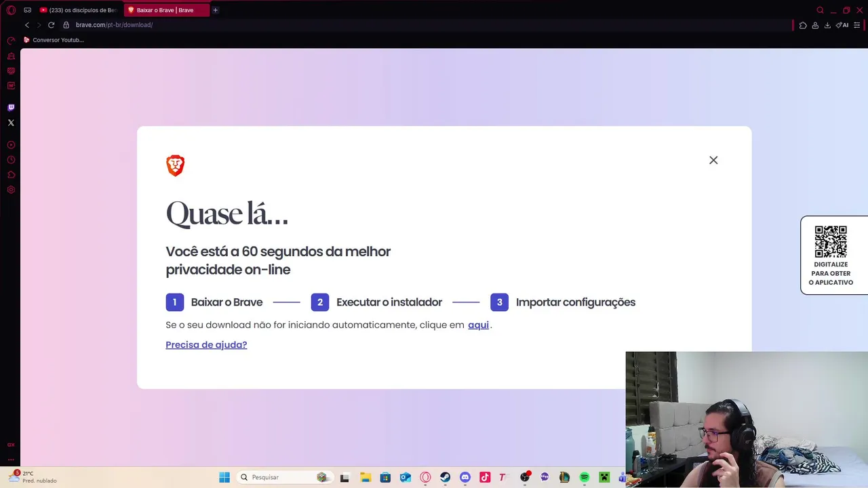Viewport: 868px width, 488px height.
Task: Open Microsoft Store from taskbar
Action: (x=385, y=477)
